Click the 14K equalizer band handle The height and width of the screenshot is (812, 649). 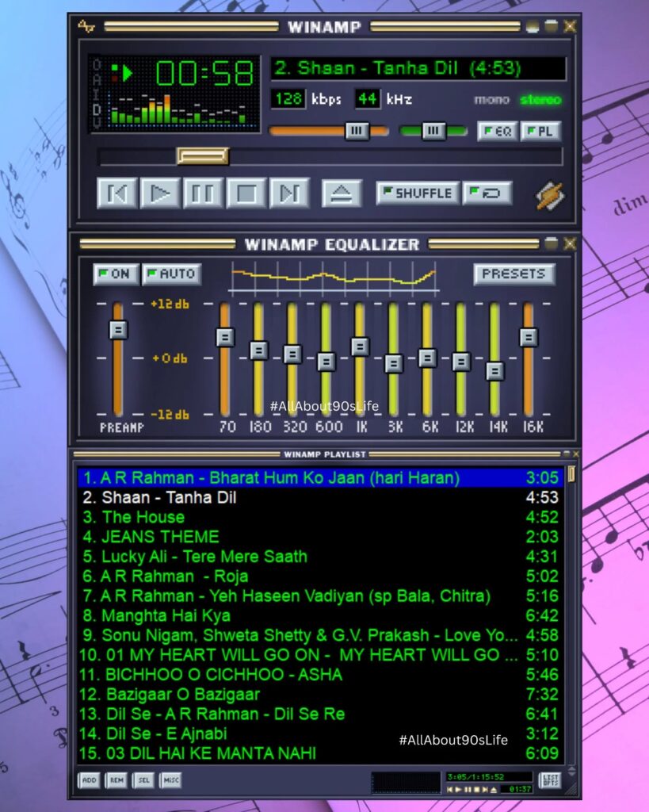tap(494, 371)
